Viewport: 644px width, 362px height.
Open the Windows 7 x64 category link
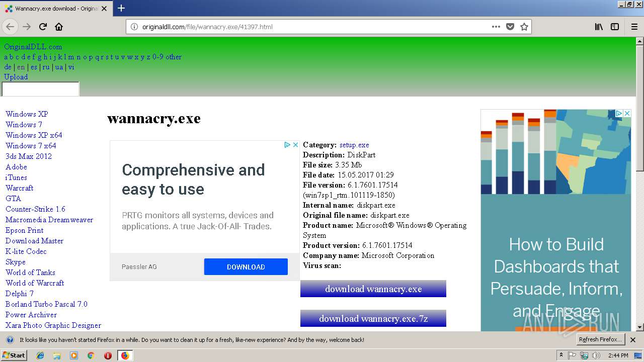pos(31,146)
